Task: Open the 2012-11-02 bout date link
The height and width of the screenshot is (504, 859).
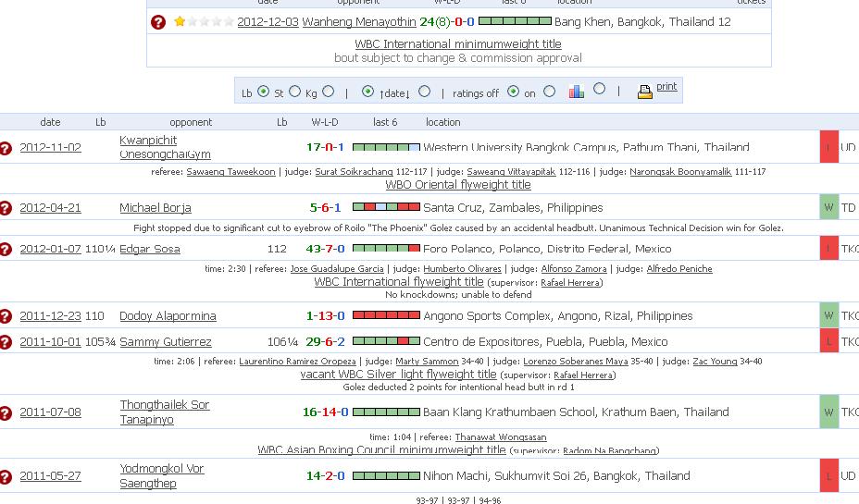Action: pyautogui.click(x=50, y=147)
